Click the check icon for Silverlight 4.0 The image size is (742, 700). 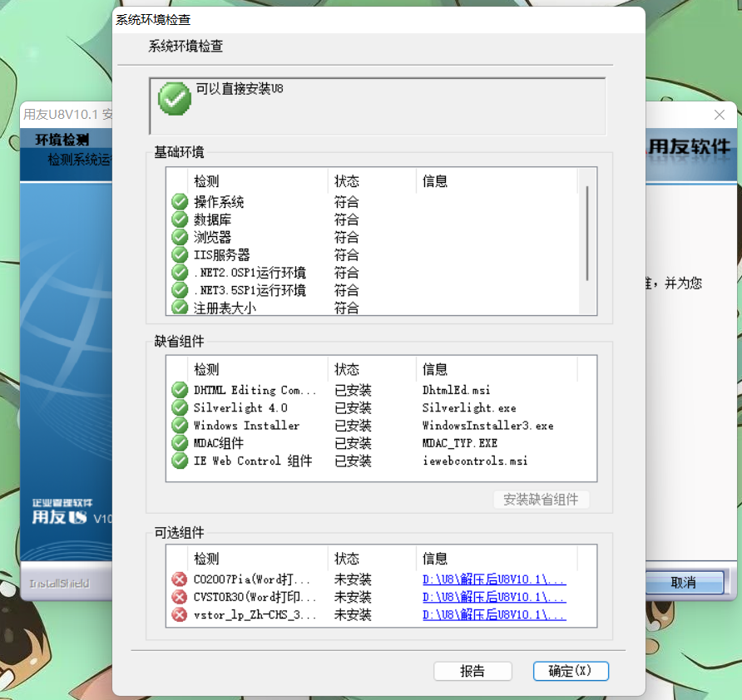pyautogui.click(x=180, y=407)
